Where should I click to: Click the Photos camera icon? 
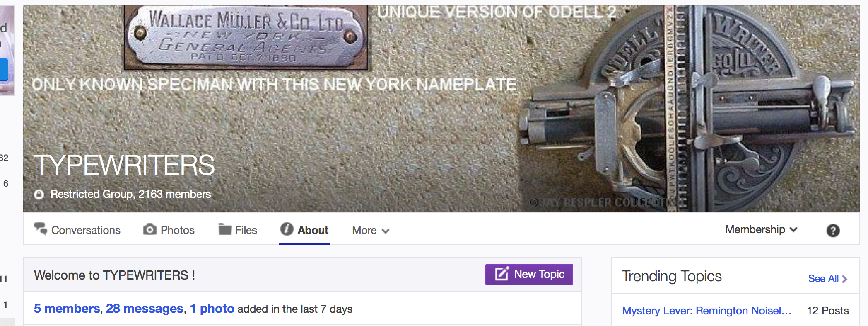[150, 229]
